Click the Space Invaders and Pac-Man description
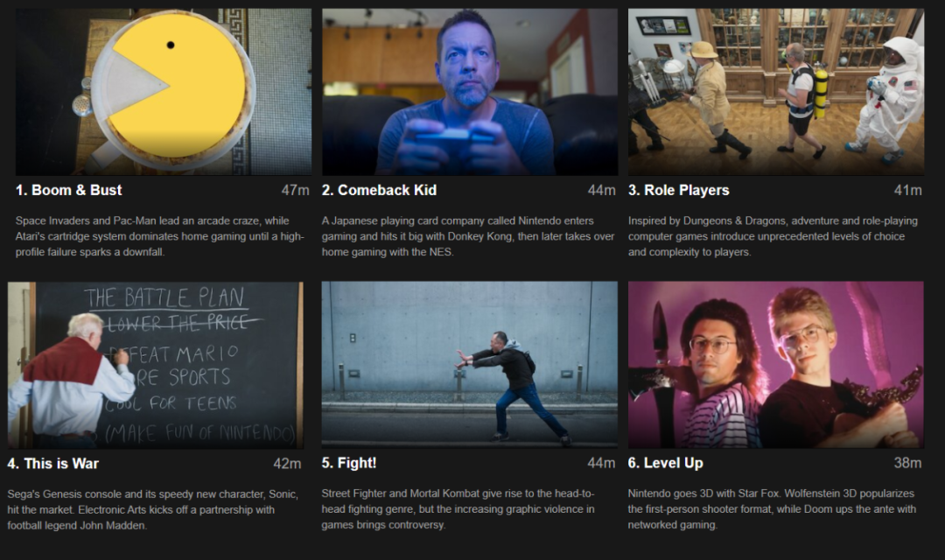945x560 pixels. point(160,236)
